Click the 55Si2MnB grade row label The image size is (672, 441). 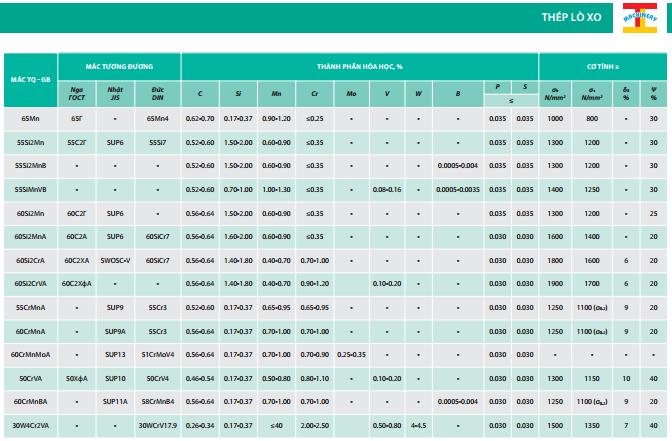[30, 165]
